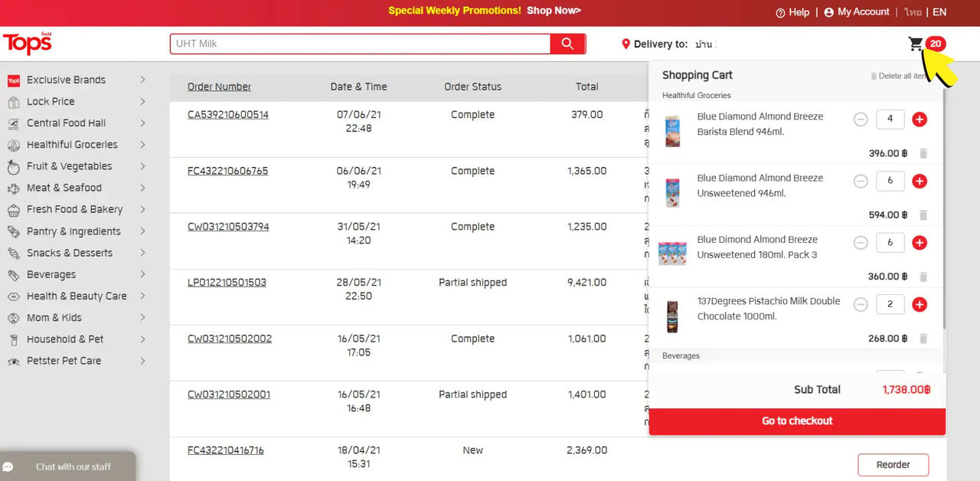The image size is (980, 481).
Task: Open Snacks & Desserts category
Action: click(x=70, y=253)
